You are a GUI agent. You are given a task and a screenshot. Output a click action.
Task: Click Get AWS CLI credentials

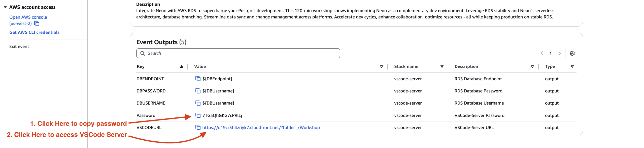(34, 32)
